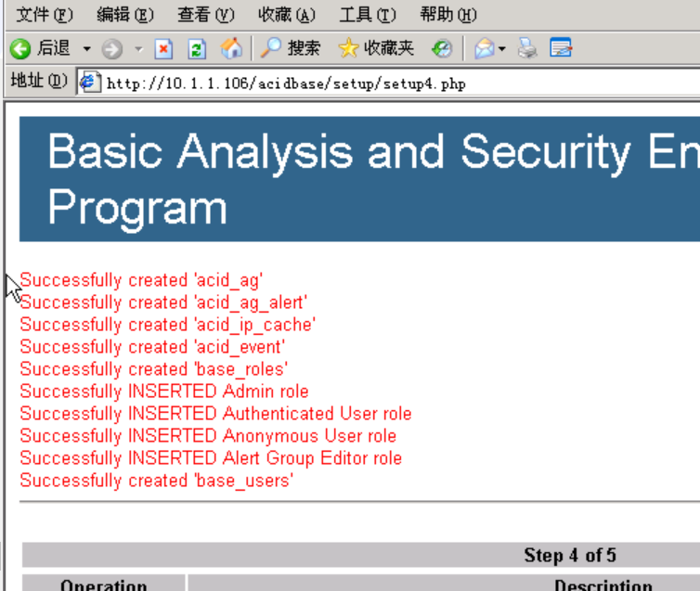The width and height of the screenshot is (700, 591).
Task: Click the address bar URL field
Action: [388, 83]
